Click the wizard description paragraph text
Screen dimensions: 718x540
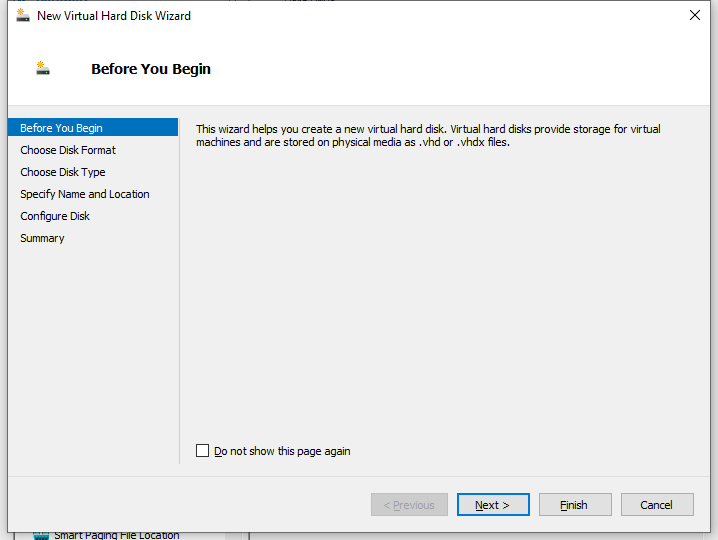tap(428, 136)
